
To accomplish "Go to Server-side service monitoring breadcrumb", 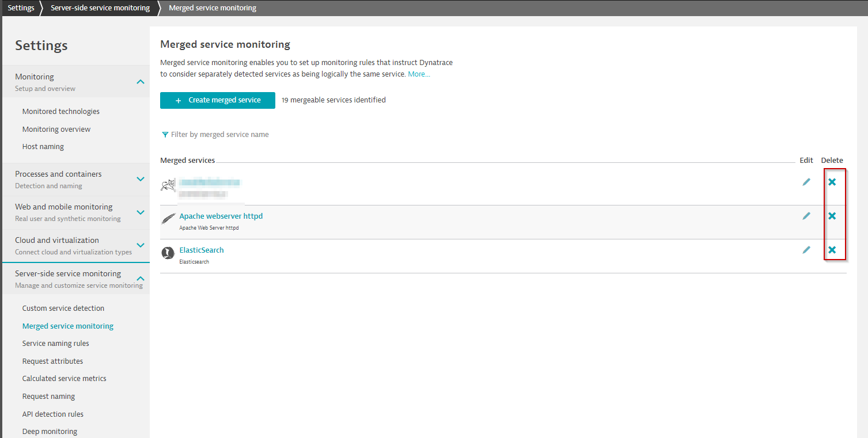I will point(100,8).
